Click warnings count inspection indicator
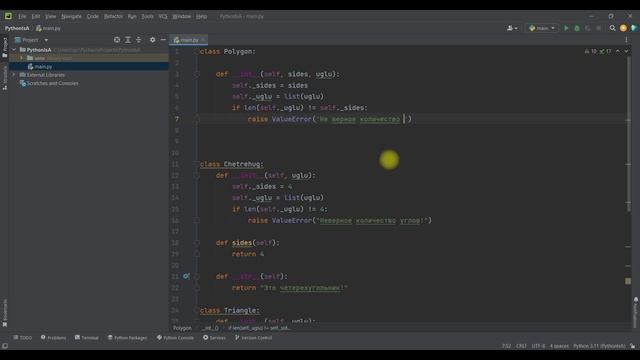Screen dimensions: 640x360 (591, 51)
